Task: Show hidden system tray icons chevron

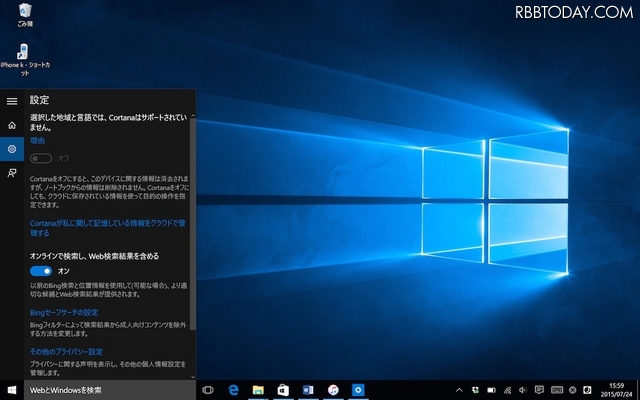Action: [x=459, y=390]
